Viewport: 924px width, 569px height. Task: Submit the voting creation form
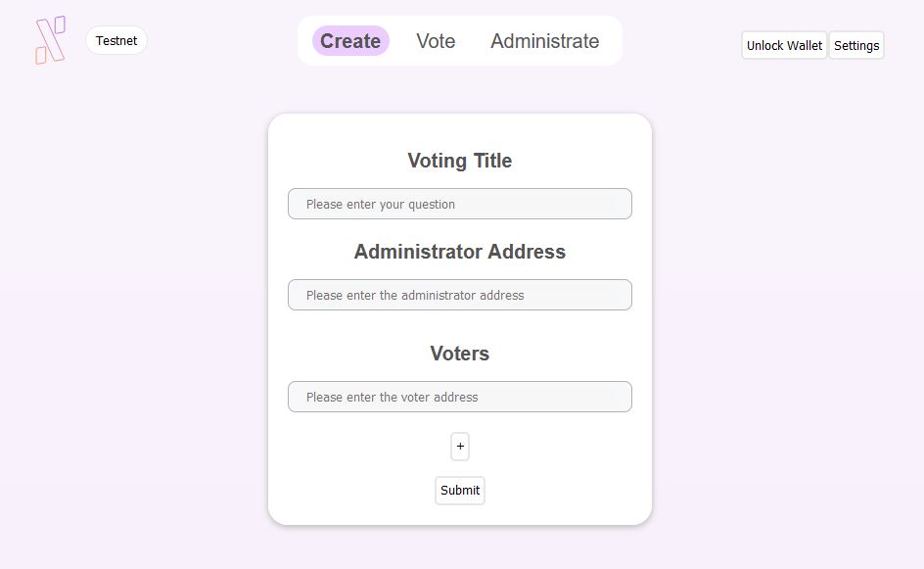(x=460, y=491)
